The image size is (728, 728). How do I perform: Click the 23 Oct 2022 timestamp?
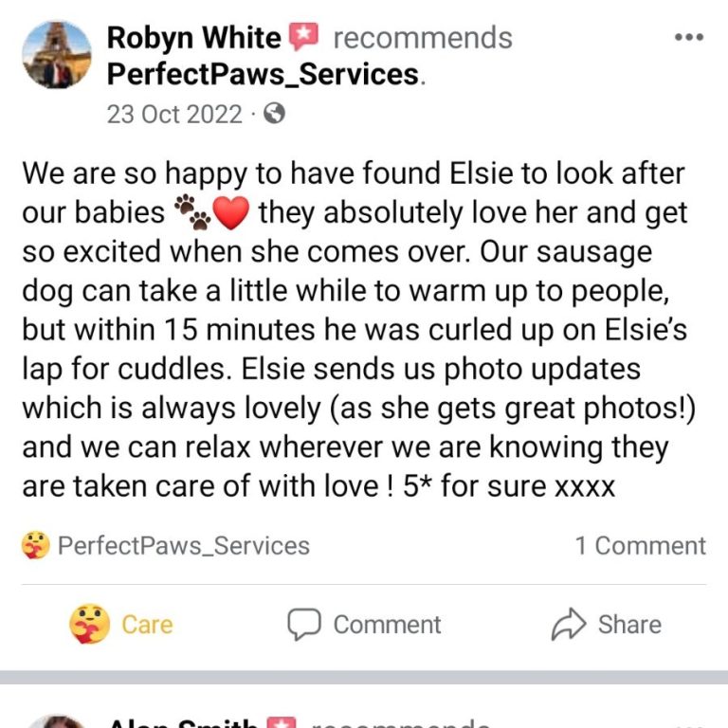pyautogui.click(x=174, y=114)
